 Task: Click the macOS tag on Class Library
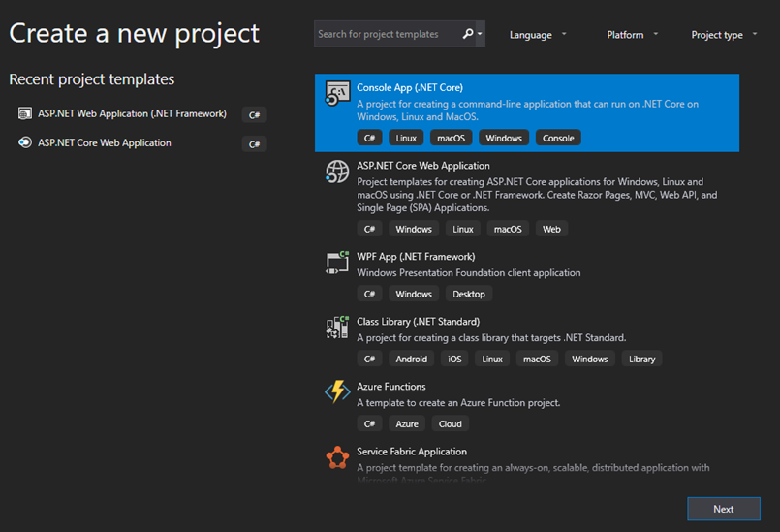pyautogui.click(x=537, y=359)
